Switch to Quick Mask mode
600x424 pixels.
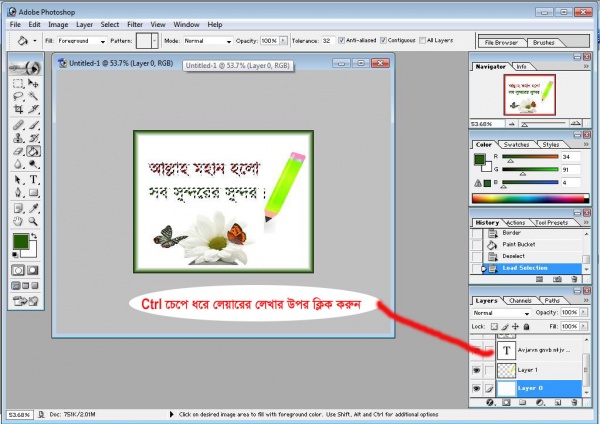point(33,270)
